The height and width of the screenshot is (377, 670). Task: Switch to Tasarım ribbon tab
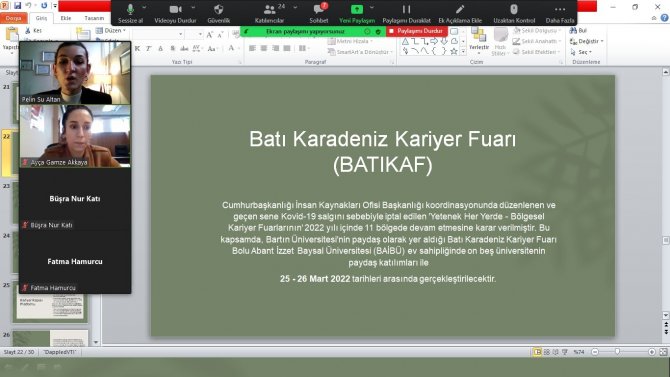click(94, 18)
